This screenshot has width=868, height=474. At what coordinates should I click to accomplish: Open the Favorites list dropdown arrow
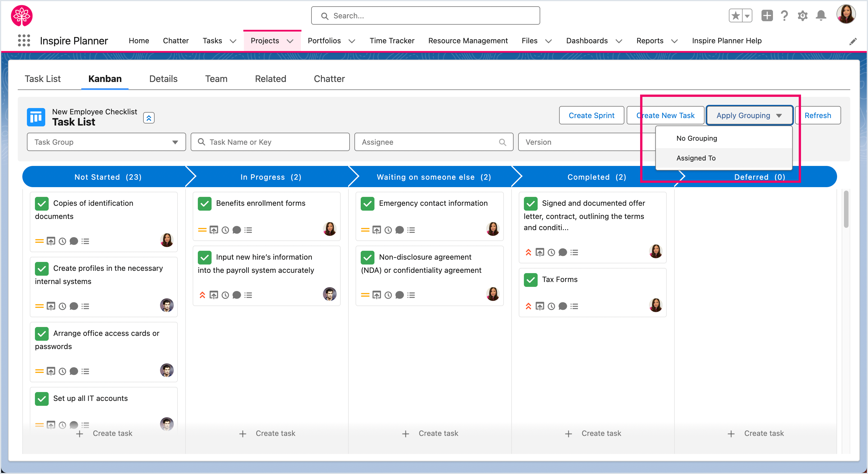747,15
